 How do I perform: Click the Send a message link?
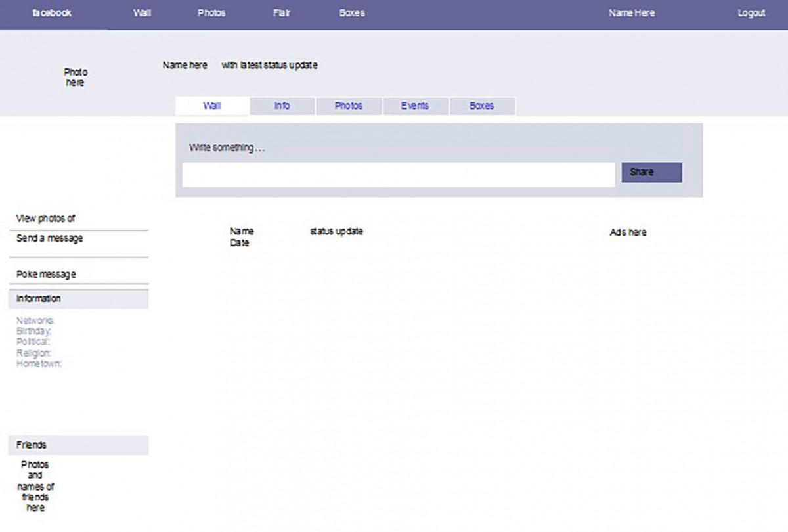point(50,238)
